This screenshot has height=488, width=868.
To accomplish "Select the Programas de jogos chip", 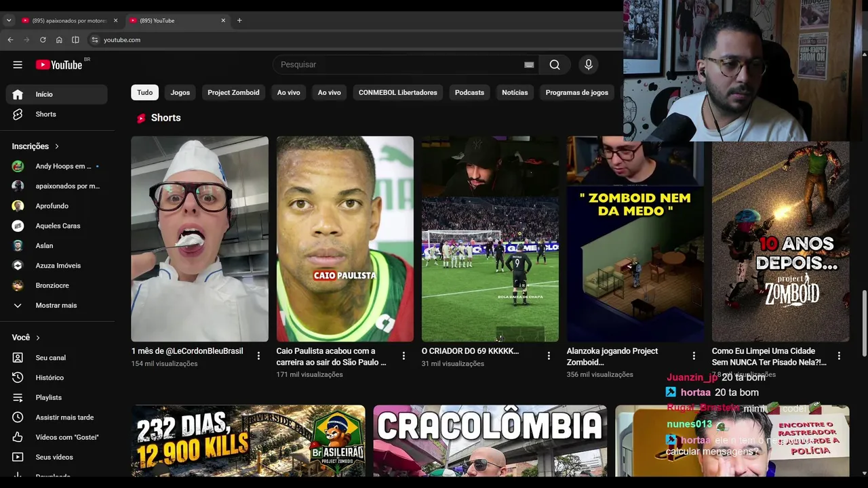I will tap(577, 92).
